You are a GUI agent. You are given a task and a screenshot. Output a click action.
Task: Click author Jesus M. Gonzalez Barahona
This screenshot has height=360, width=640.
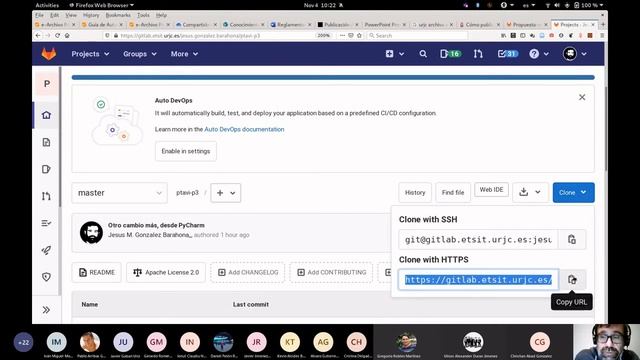pos(150,235)
